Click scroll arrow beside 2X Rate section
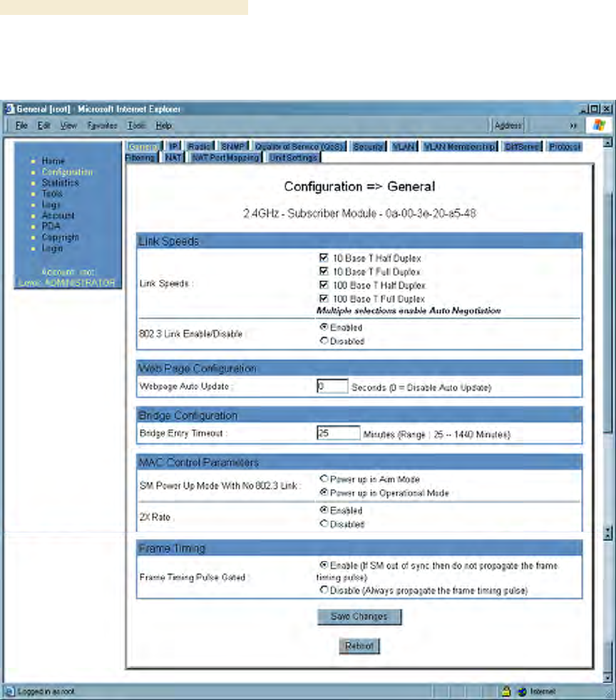Screen dimensions: 616x700 tap(607, 532)
